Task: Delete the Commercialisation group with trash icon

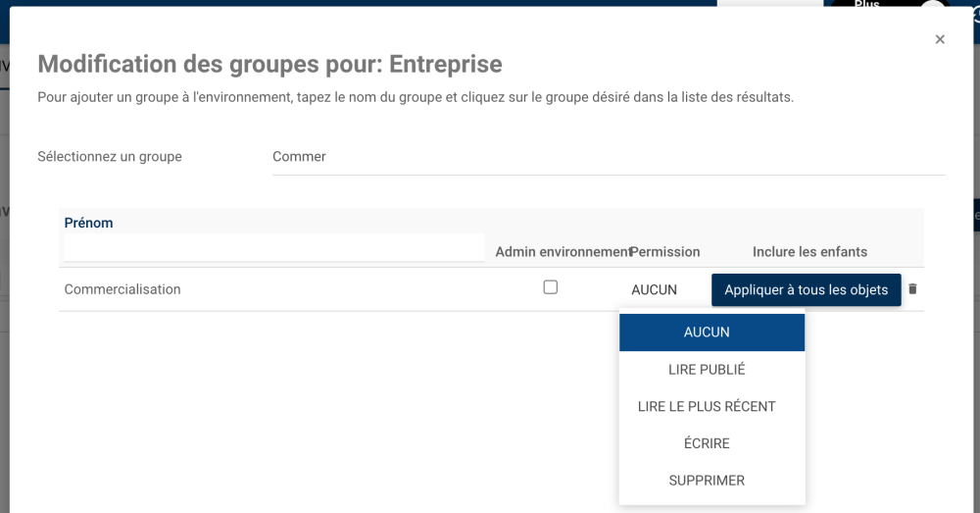Action: click(913, 289)
